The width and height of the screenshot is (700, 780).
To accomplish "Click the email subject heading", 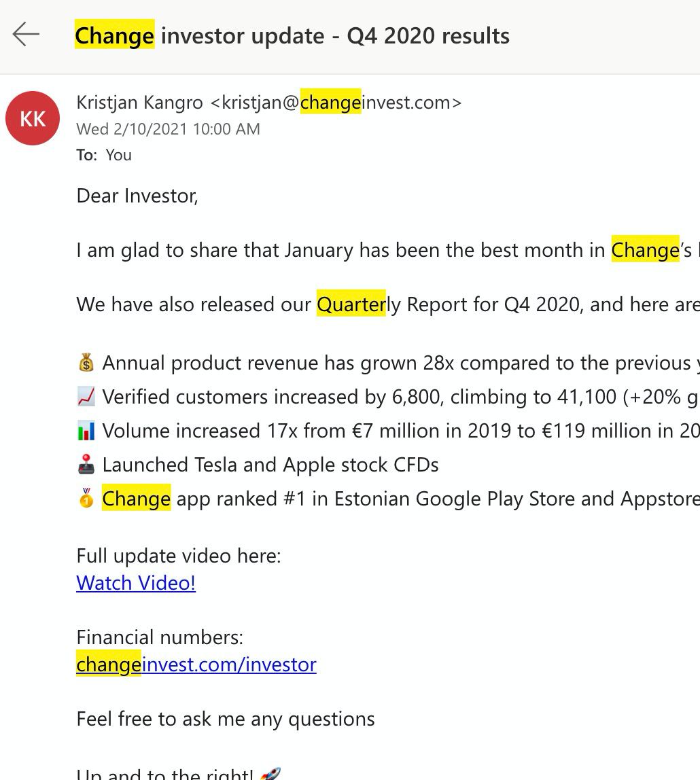I will (292, 35).
